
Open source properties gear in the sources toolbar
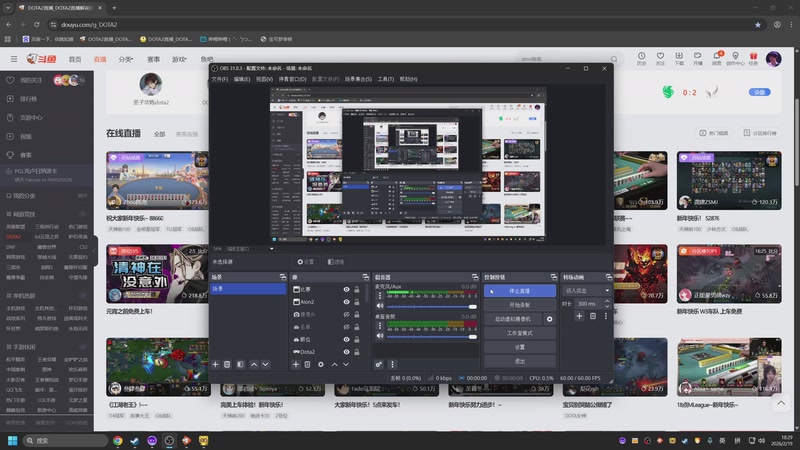tap(321, 364)
